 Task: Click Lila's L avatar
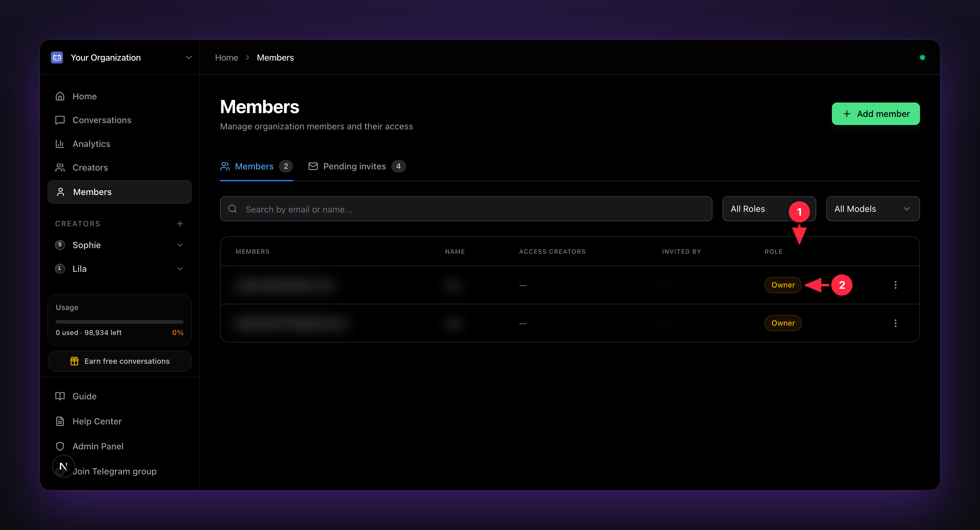click(60, 269)
